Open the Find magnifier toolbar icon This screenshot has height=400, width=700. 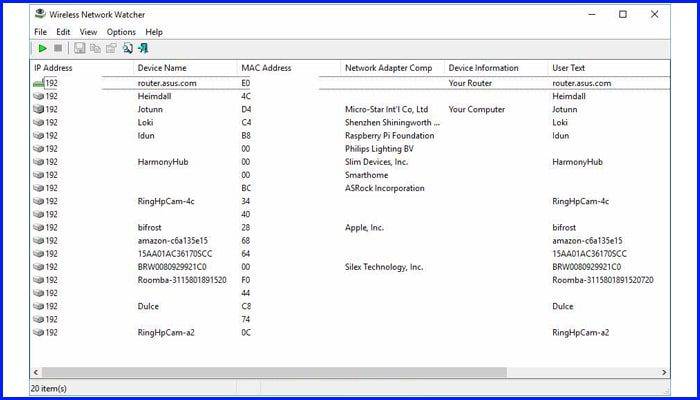(x=128, y=48)
